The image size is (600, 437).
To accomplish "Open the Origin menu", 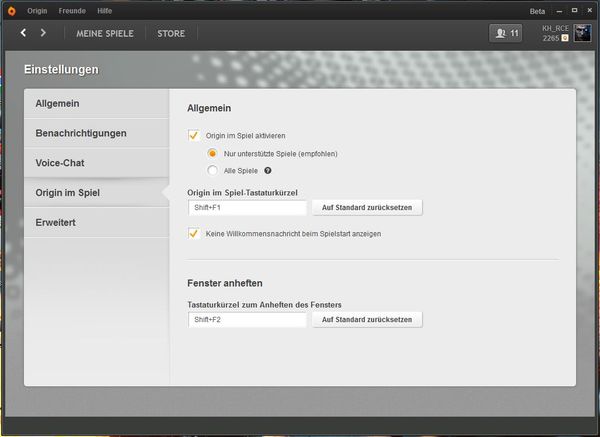I will [37, 11].
